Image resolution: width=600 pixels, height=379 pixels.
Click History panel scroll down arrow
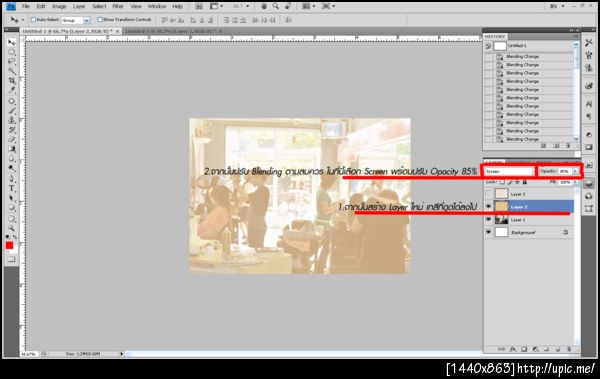576,139
